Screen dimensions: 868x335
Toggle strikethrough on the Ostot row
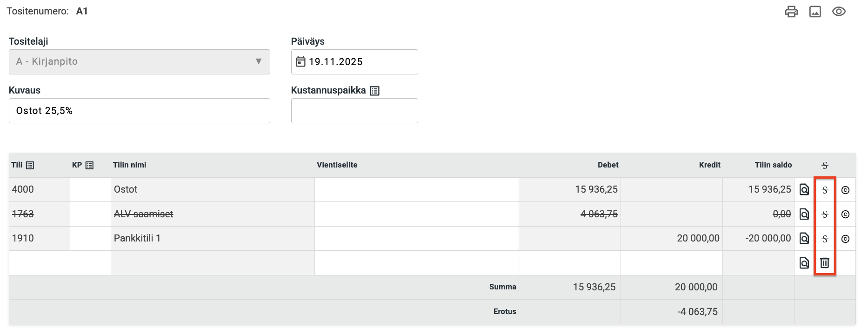click(825, 190)
